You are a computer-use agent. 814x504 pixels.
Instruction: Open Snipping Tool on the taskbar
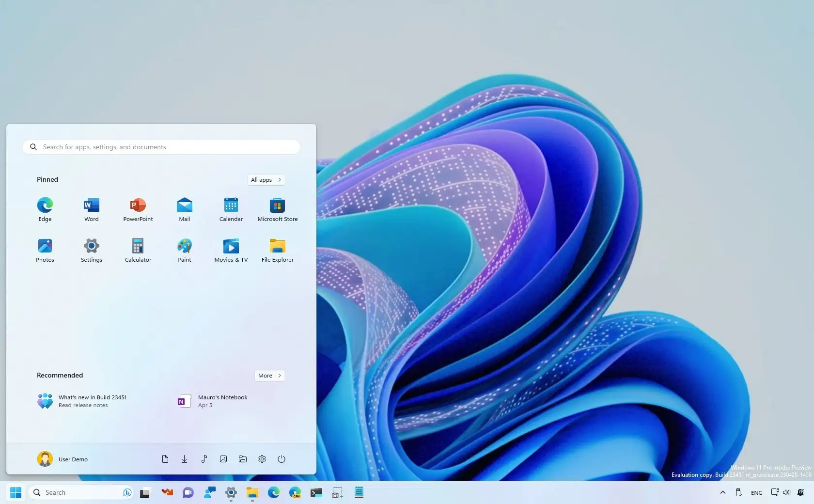338,492
